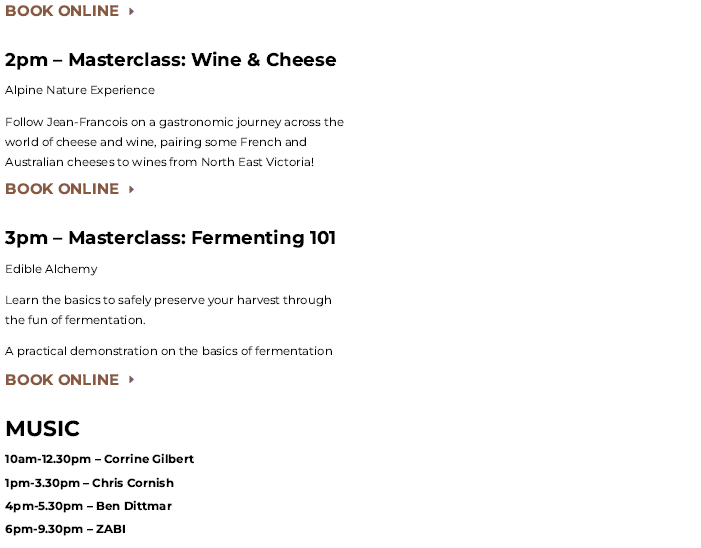Click the Learn the basics fermentation paragraph
This screenshot has height=548, width=701.
pos(168,310)
